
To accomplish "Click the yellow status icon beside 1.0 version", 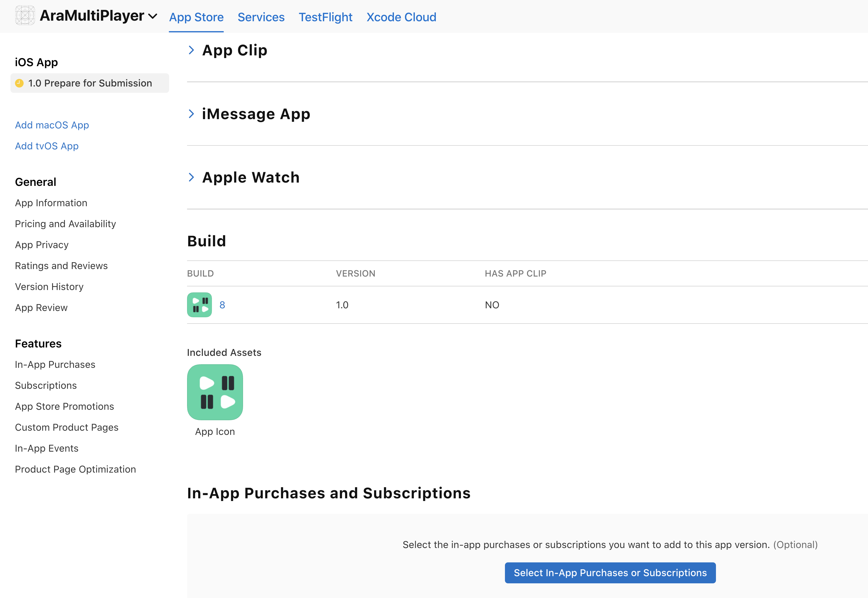I will 19,83.
